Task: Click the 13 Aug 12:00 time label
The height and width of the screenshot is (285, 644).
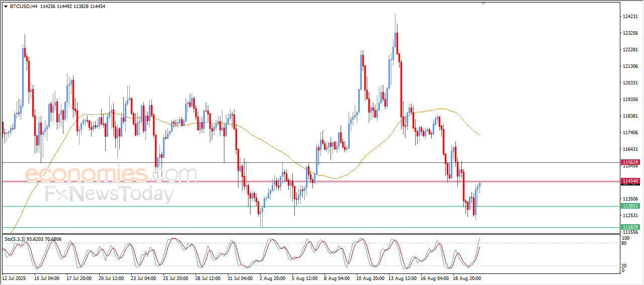Action: (402, 277)
